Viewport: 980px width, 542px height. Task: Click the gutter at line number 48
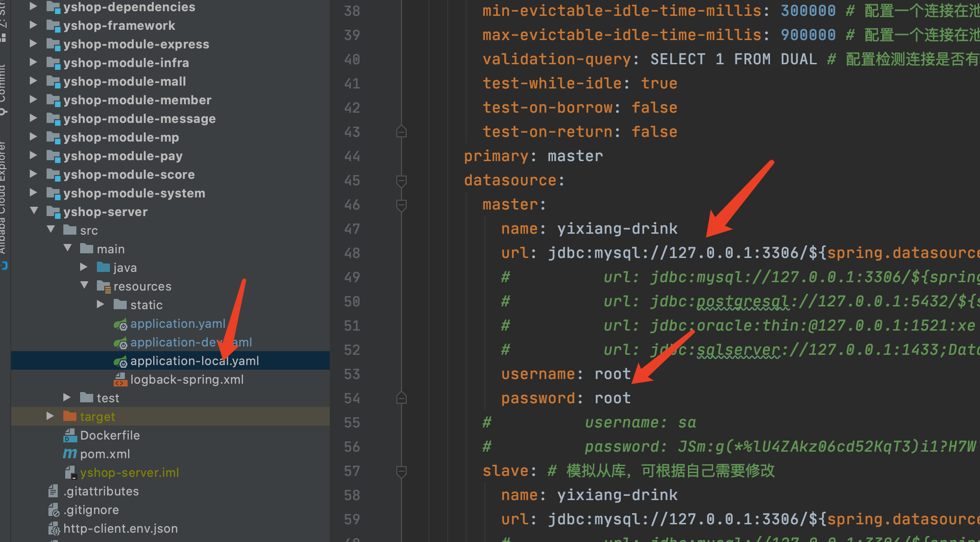pos(352,253)
